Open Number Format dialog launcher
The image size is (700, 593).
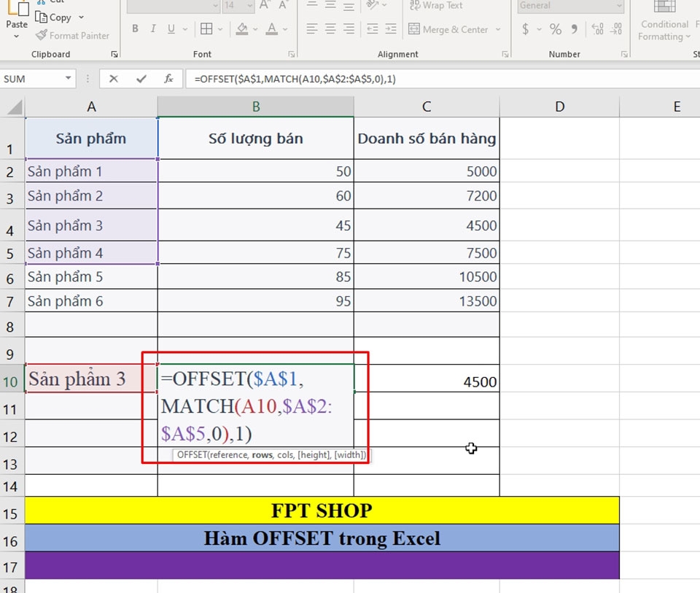624,55
